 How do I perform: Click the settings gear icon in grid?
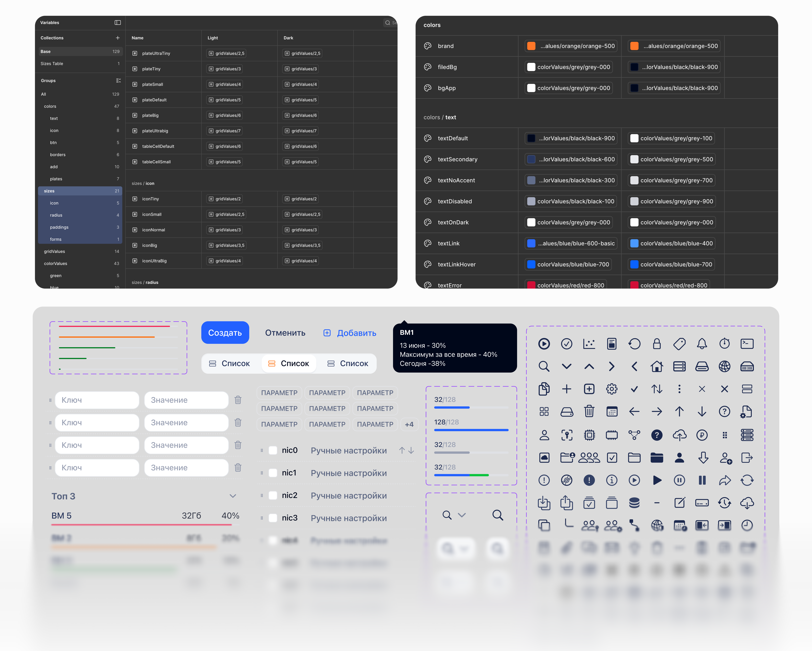click(x=612, y=389)
